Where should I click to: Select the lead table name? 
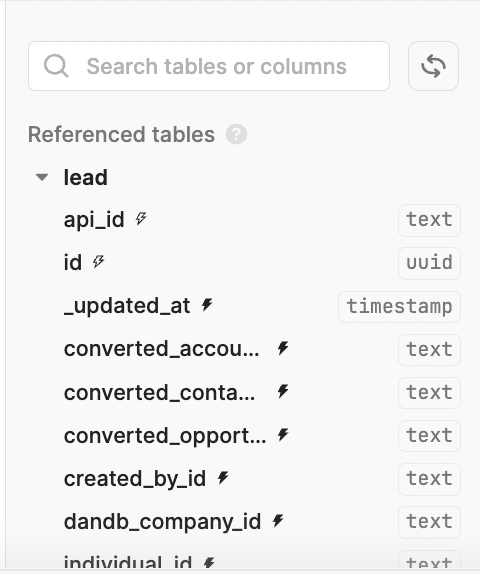[86, 178]
